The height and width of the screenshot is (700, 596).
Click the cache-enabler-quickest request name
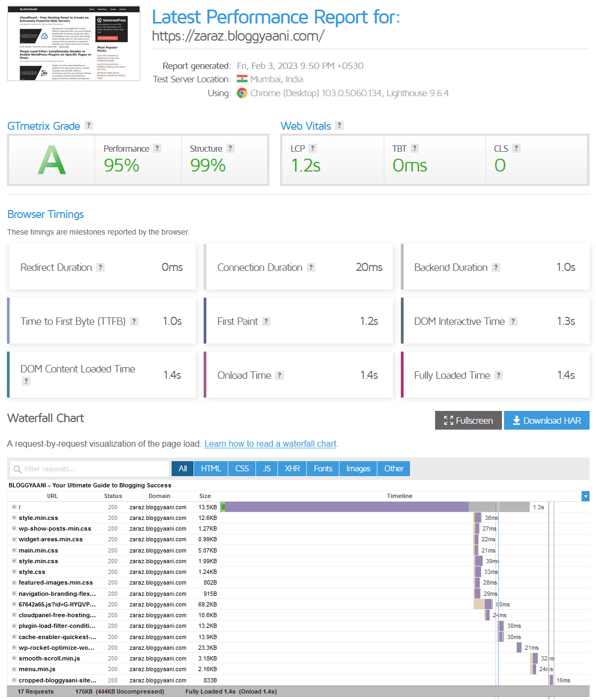(x=57, y=637)
